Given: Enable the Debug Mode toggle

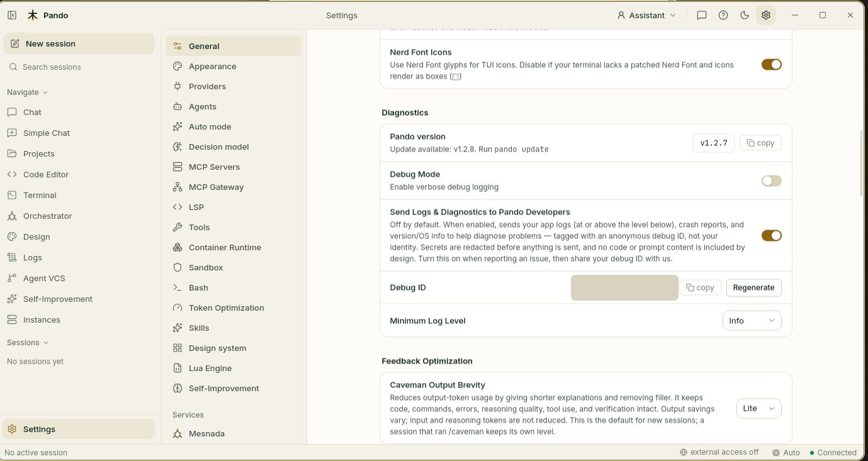Looking at the screenshot, I should (772, 181).
